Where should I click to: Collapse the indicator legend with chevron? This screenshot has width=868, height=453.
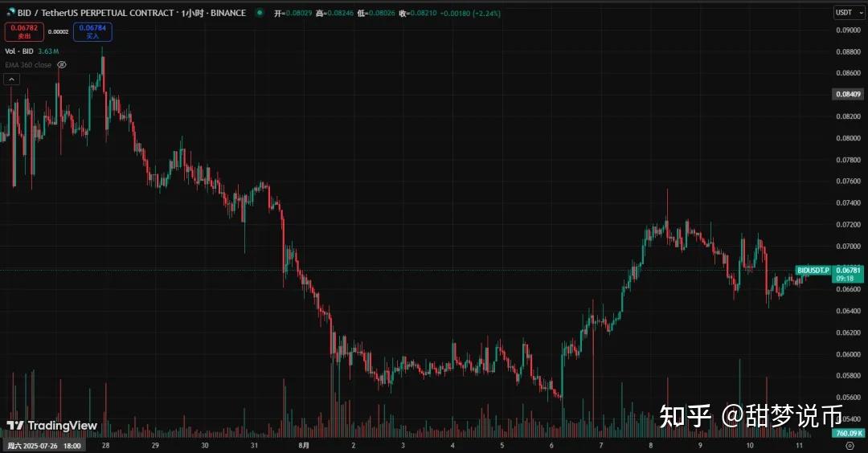coord(11,79)
